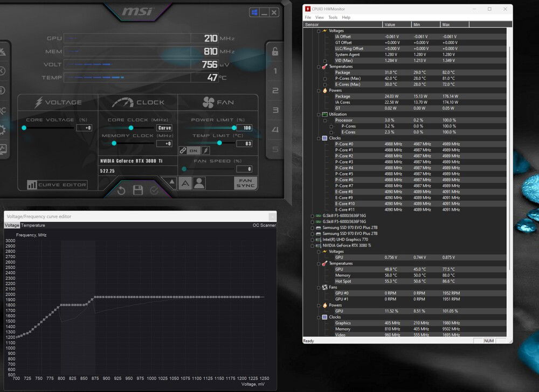Image resolution: width=539 pixels, height=392 pixels.
Task: Click the bar chart icon on Curve Editor
Action: click(32, 185)
